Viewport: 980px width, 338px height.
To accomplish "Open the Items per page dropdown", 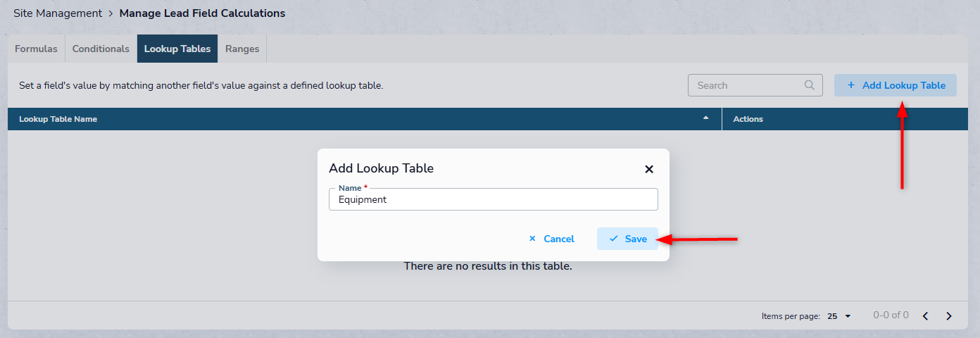I will click(839, 316).
